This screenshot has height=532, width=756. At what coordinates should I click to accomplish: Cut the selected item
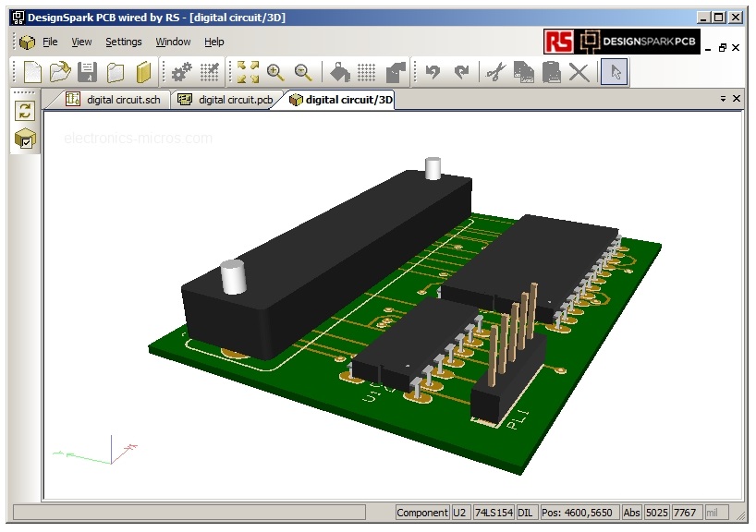click(x=494, y=72)
